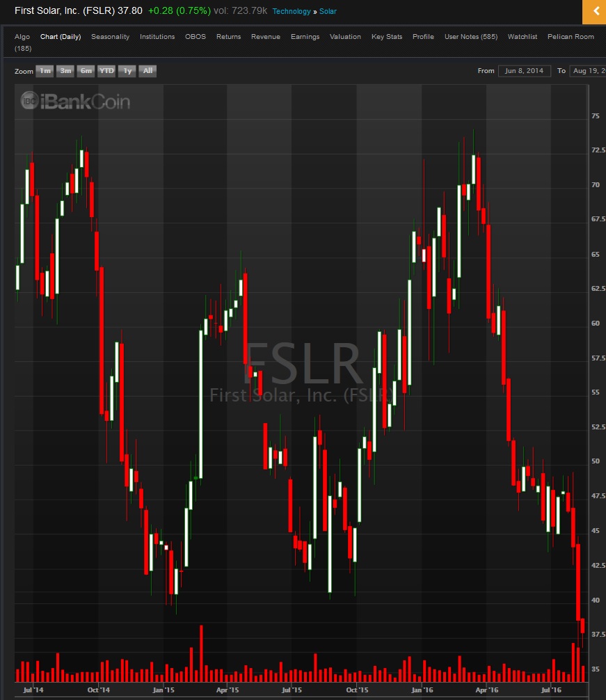Open the Algo (185) tab
This screenshot has height=700, width=606.
[22, 42]
